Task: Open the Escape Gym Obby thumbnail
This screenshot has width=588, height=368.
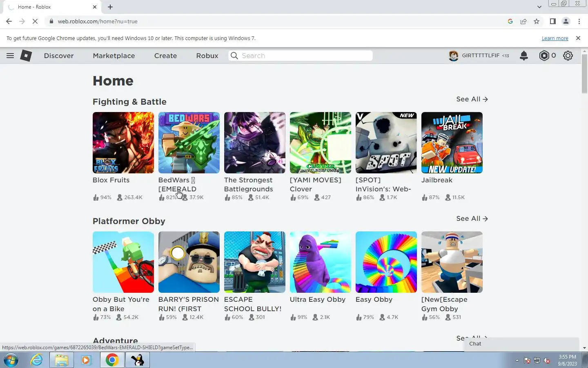Action: 452,262
